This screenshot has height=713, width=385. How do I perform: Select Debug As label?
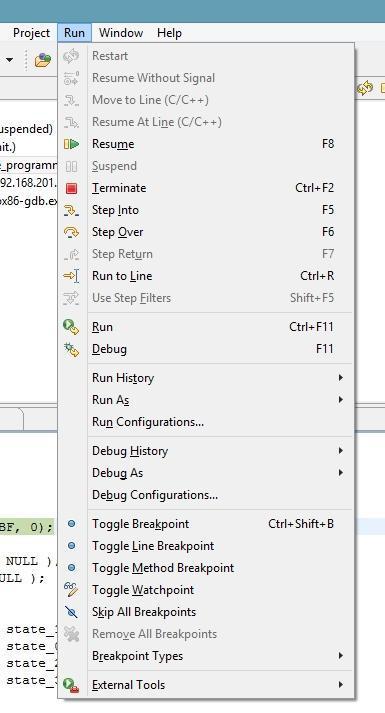point(117,473)
